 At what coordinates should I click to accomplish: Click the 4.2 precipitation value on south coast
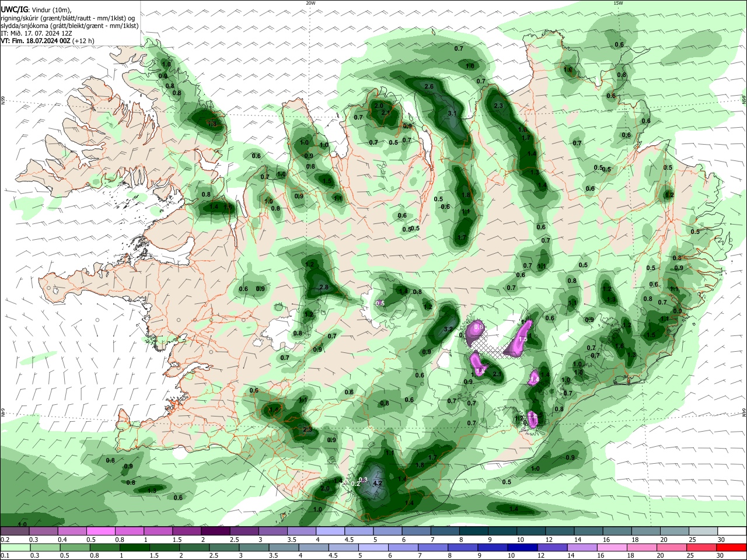pos(377,483)
